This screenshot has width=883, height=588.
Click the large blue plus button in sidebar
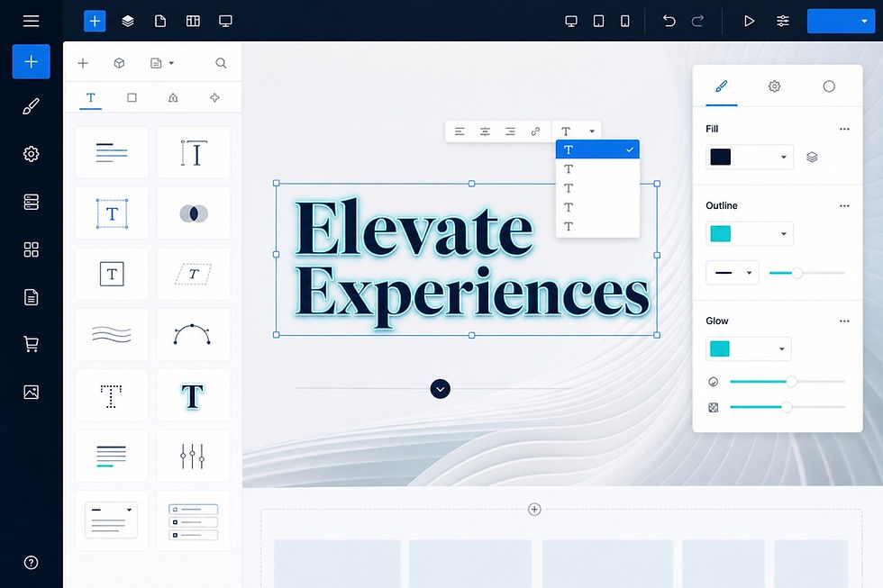click(31, 61)
